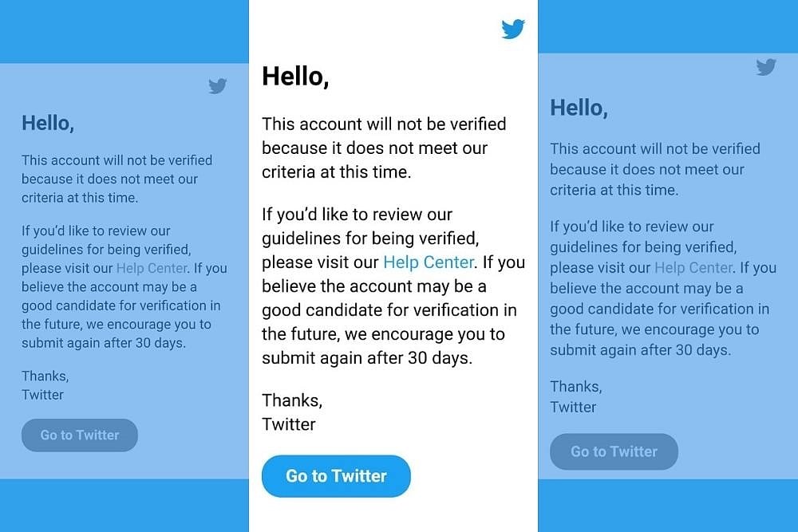798x532 pixels.
Task: Click the "Thanks, Twitter" sign-off in left panel
Action: tap(45, 385)
